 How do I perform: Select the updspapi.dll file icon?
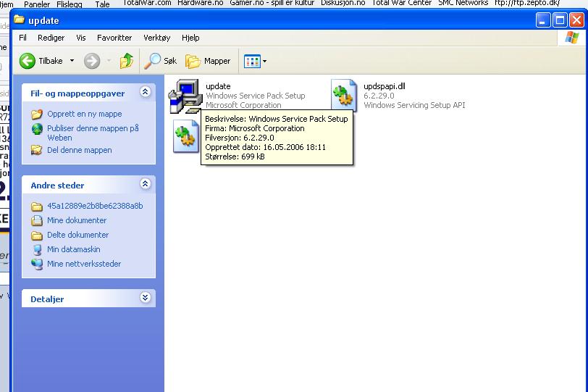click(x=344, y=96)
